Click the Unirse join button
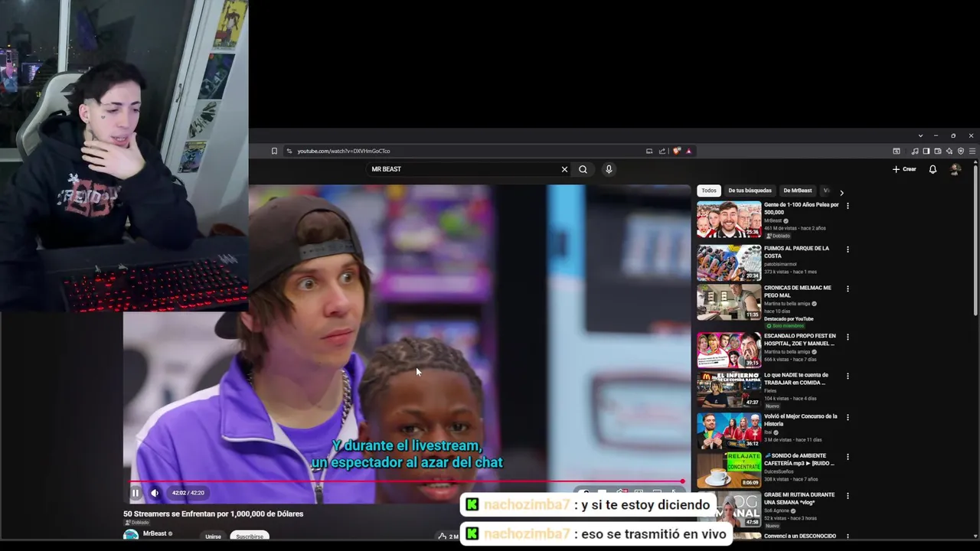980x551 pixels. 213,536
